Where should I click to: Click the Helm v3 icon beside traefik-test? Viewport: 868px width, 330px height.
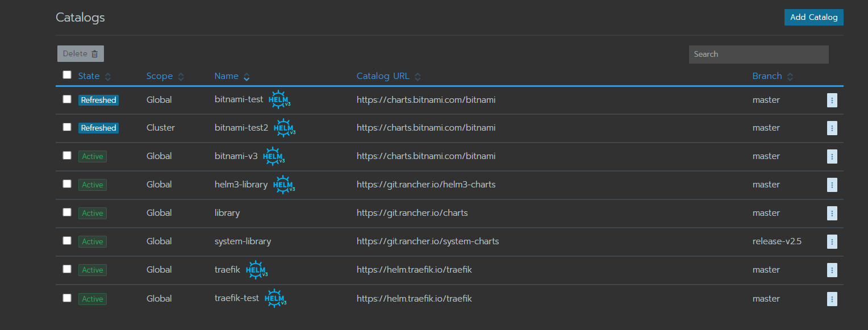coord(275,298)
